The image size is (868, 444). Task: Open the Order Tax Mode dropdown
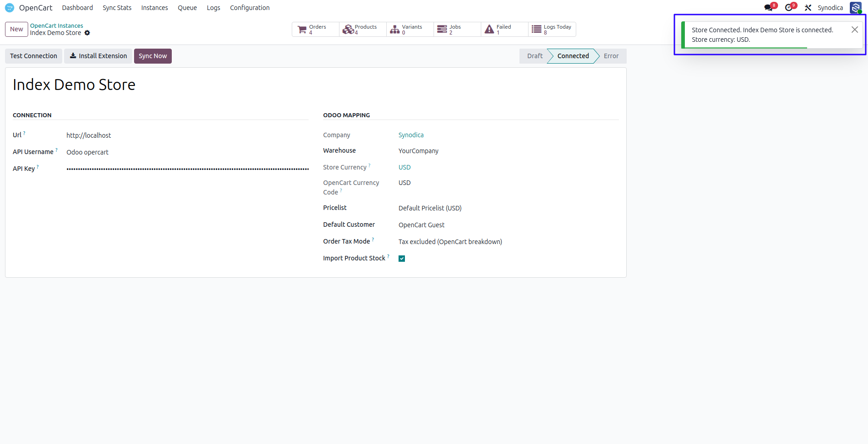click(509, 242)
